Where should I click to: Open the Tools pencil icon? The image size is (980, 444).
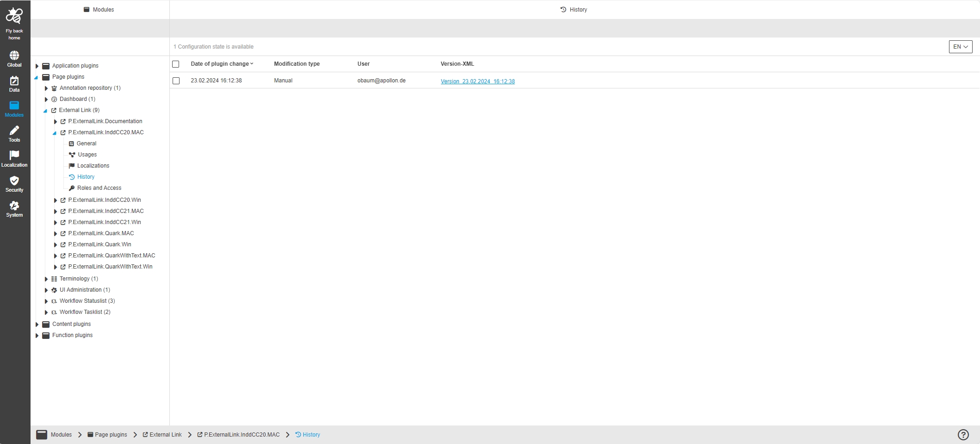pyautogui.click(x=14, y=131)
